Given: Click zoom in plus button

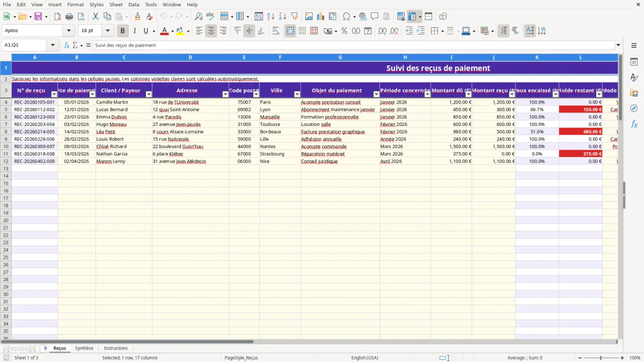Looking at the screenshot, I should [x=623, y=358].
